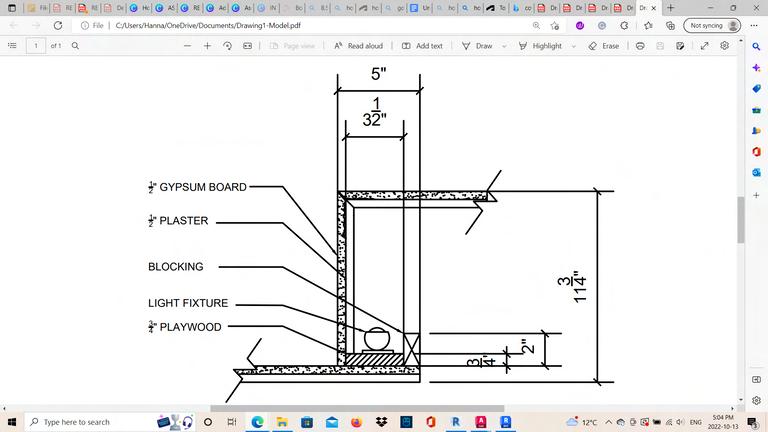Open Revit from the taskbar
The height and width of the screenshot is (432, 768).
click(x=456, y=422)
